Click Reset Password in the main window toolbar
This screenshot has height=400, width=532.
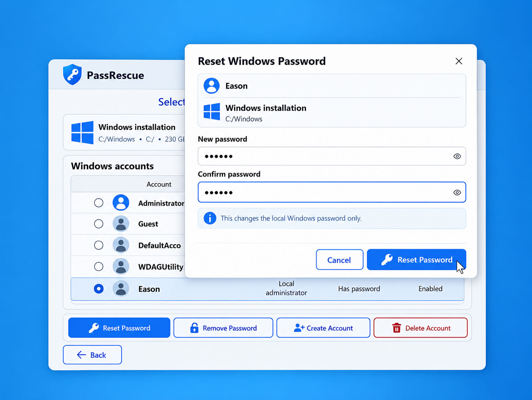119,328
